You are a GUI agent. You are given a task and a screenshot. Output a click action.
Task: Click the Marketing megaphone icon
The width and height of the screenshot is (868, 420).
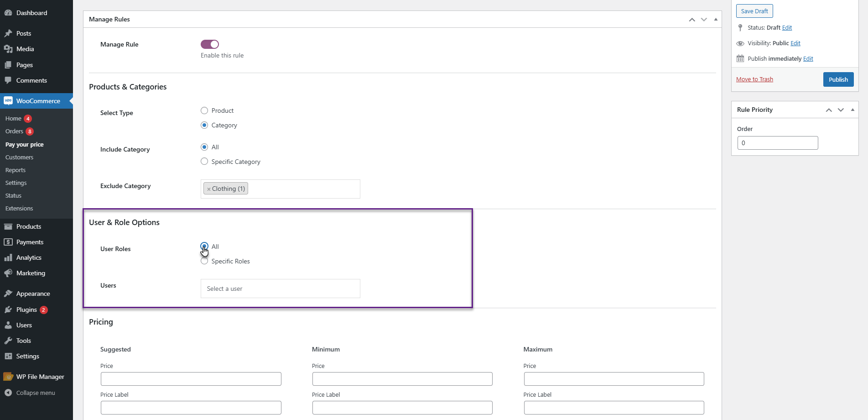click(8, 273)
